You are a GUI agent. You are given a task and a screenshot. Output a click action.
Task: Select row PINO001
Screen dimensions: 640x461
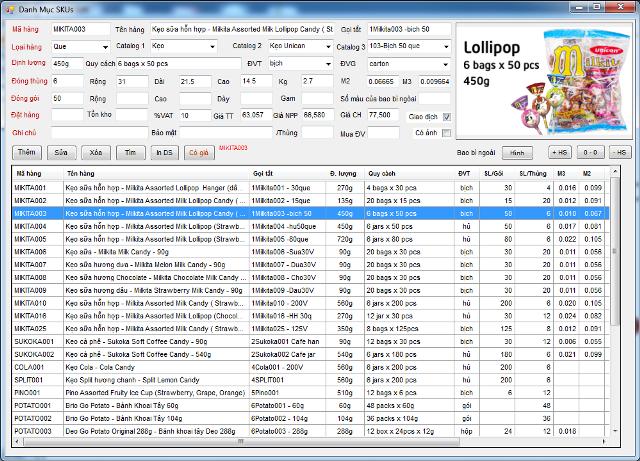pyautogui.click(x=311, y=392)
